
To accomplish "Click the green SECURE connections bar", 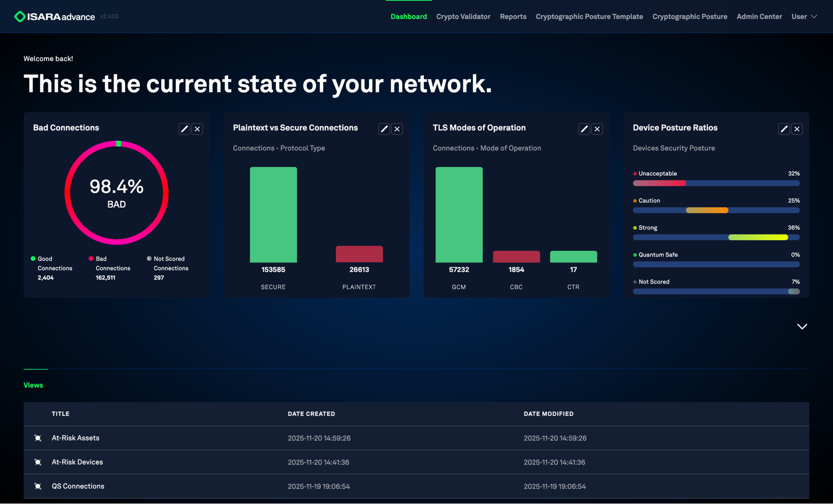I will click(273, 215).
